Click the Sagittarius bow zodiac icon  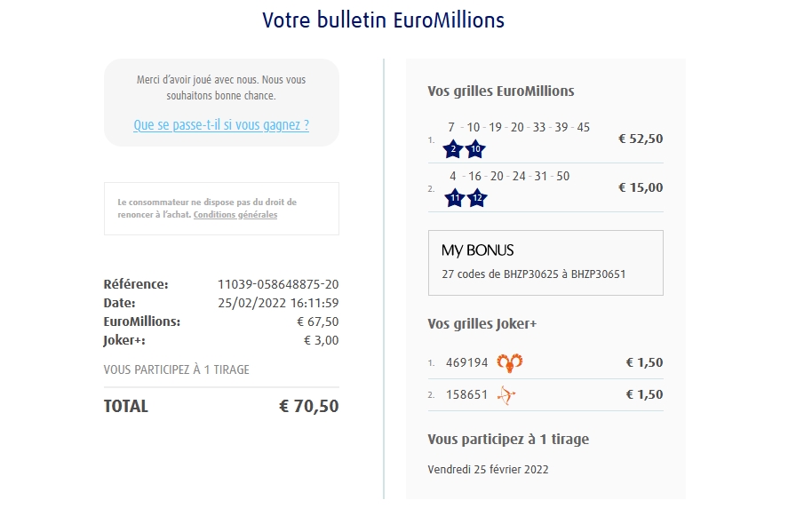tap(506, 395)
